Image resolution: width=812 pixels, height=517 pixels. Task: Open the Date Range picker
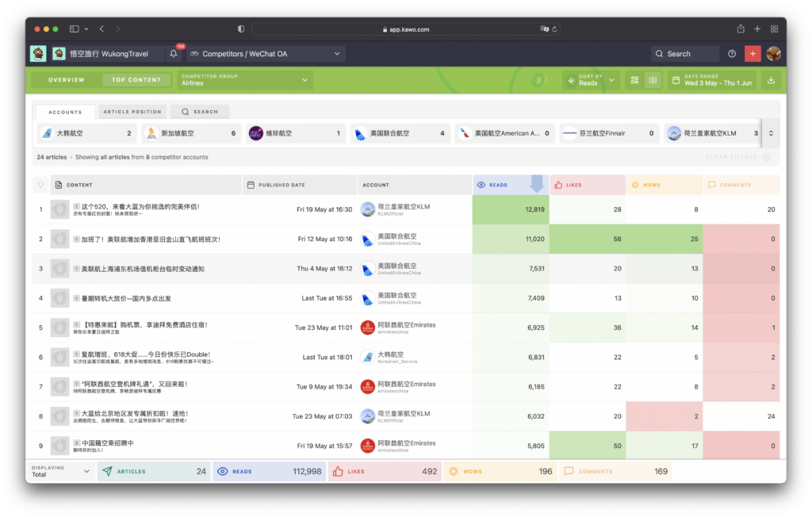(x=712, y=80)
